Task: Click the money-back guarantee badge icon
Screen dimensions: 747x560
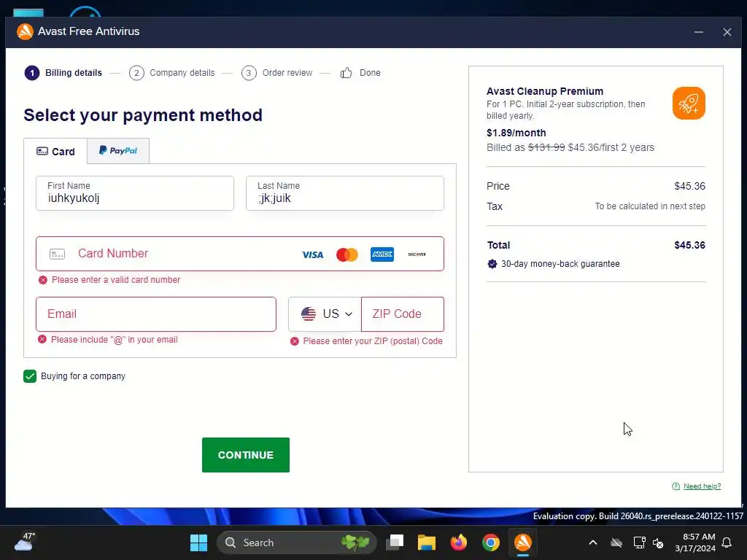Action: pyautogui.click(x=492, y=264)
